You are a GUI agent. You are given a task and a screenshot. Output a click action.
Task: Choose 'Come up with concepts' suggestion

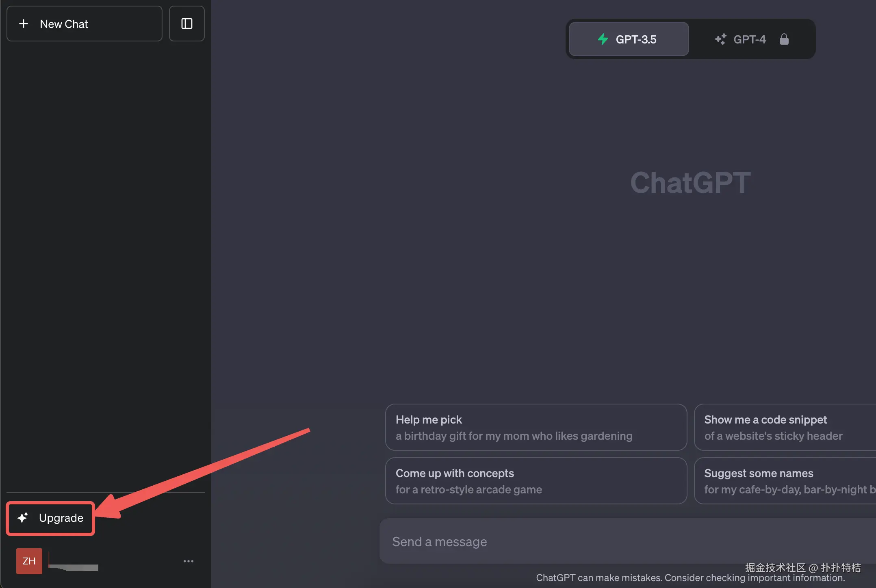[536, 481]
